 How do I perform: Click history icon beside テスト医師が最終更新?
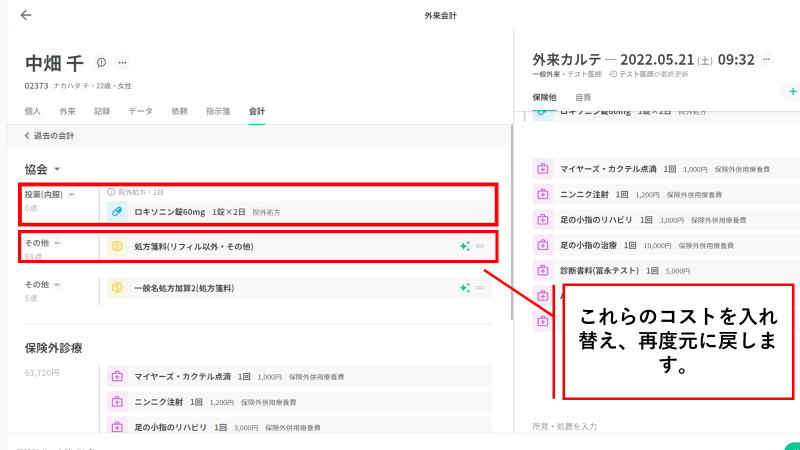pyautogui.click(x=613, y=74)
